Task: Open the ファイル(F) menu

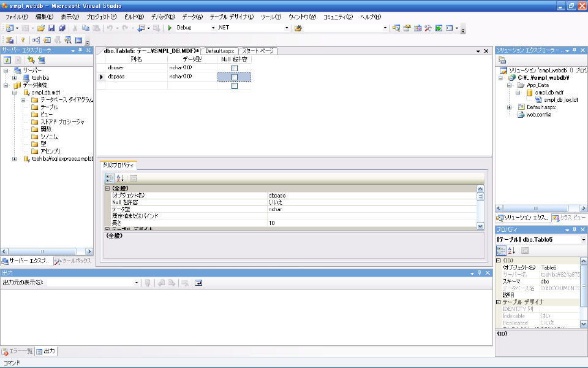Action: pyautogui.click(x=17, y=17)
